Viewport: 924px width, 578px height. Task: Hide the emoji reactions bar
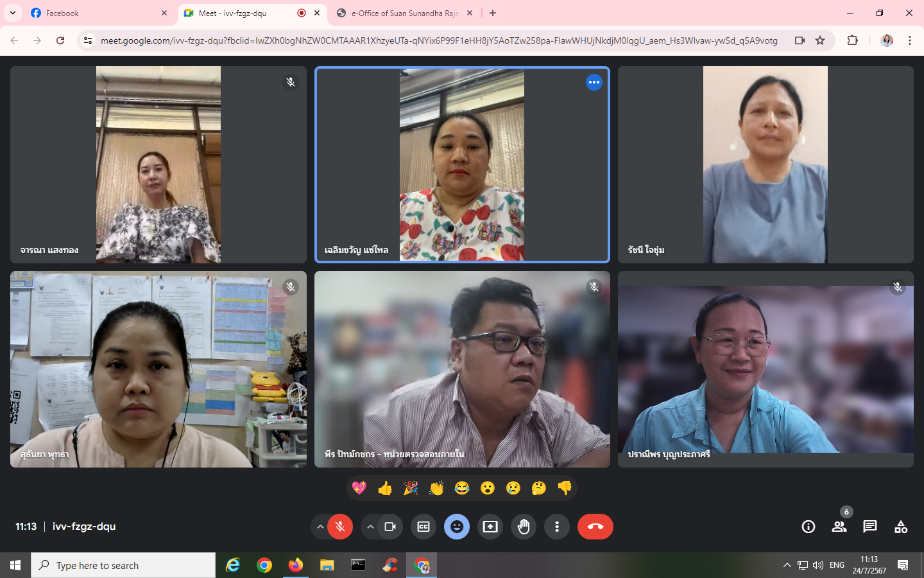tap(457, 527)
